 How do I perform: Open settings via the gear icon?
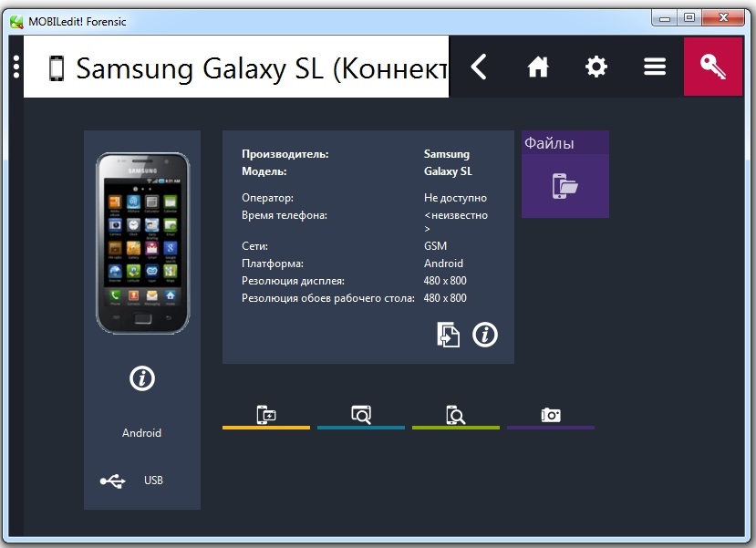[595, 67]
